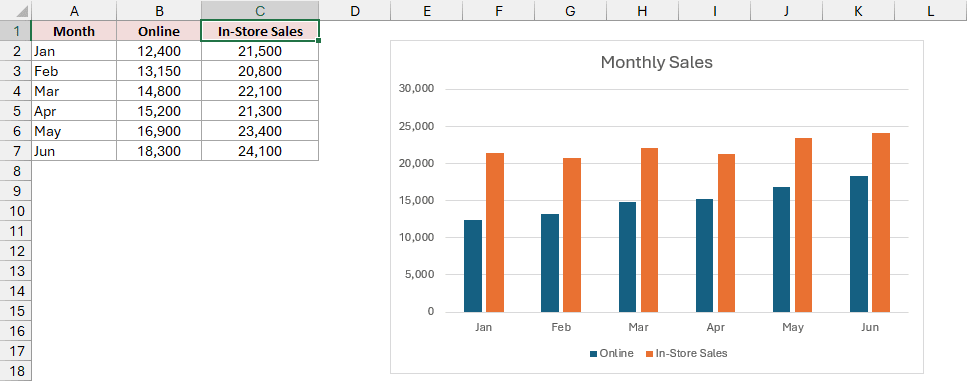Image resolution: width=967 pixels, height=381 pixels.
Task: Select the Apr cell in table
Action: (74, 111)
